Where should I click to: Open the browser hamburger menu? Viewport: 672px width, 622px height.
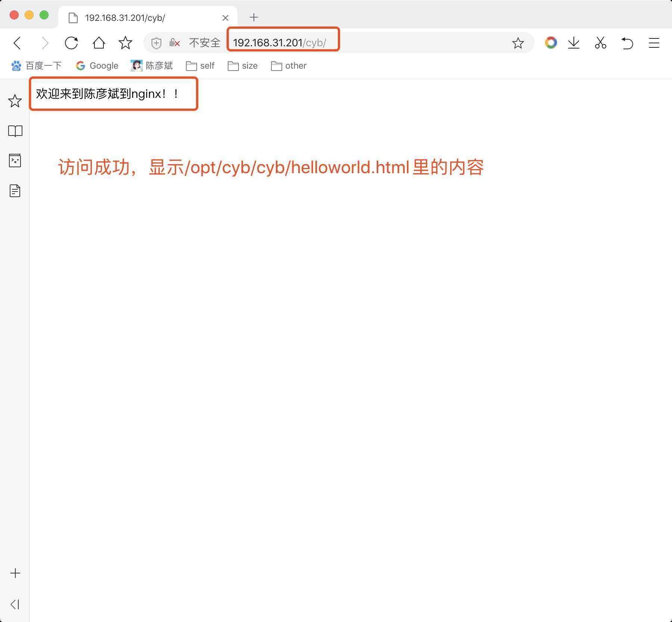pyautogui.click(x=654, y=43)
